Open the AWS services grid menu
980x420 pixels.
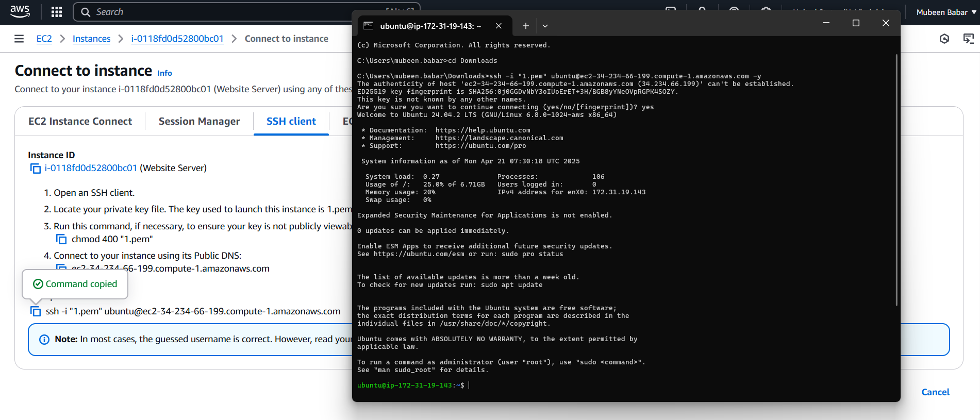(x=57, y=12)
